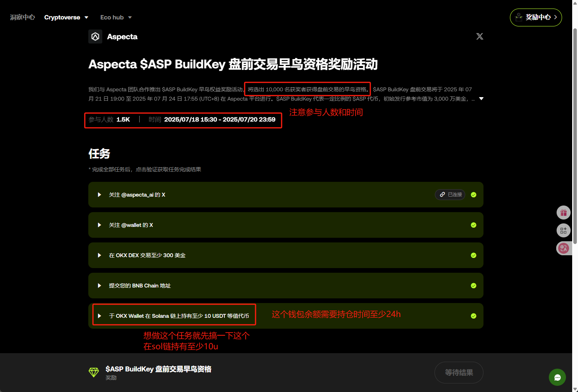Go to 洞察中心 nav item

point(23,17)
